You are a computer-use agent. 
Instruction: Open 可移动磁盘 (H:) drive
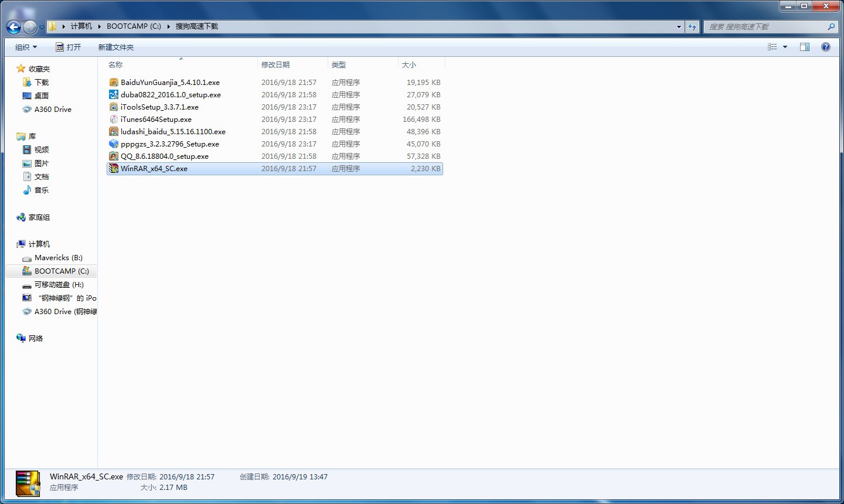point(59,285)
